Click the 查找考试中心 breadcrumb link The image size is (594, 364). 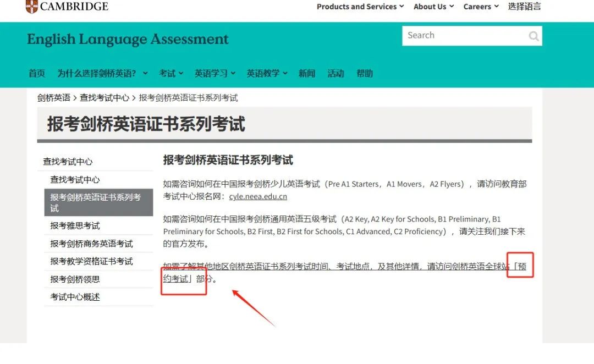105,98
